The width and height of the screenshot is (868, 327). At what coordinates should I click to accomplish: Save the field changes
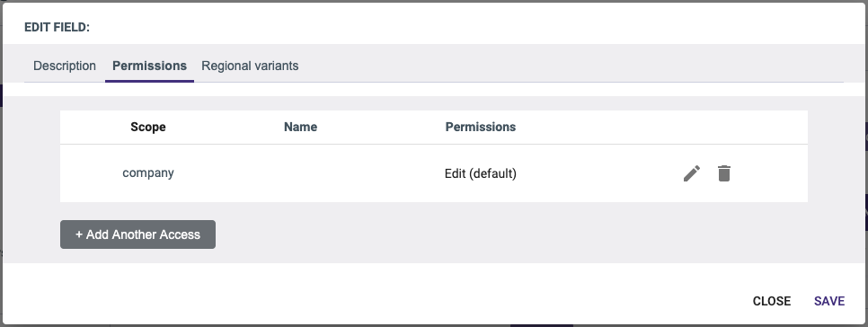pyautogui.click(x=828, y=301)
